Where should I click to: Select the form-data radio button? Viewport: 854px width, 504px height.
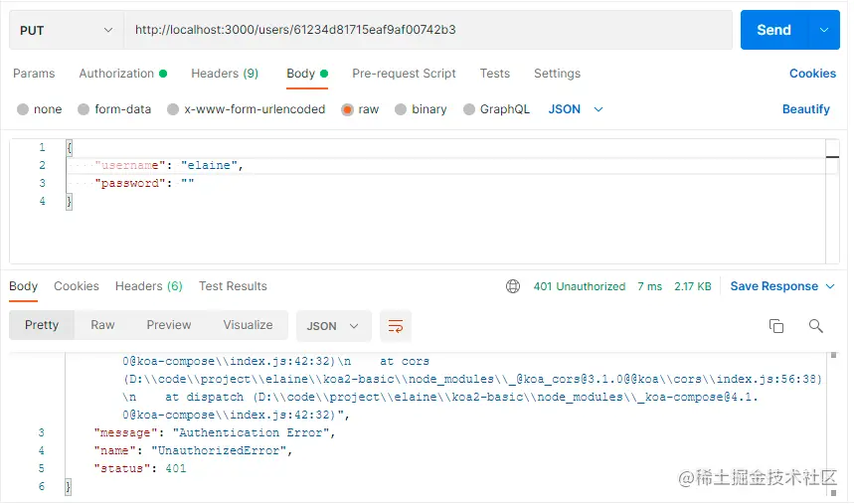pos(84,109)
